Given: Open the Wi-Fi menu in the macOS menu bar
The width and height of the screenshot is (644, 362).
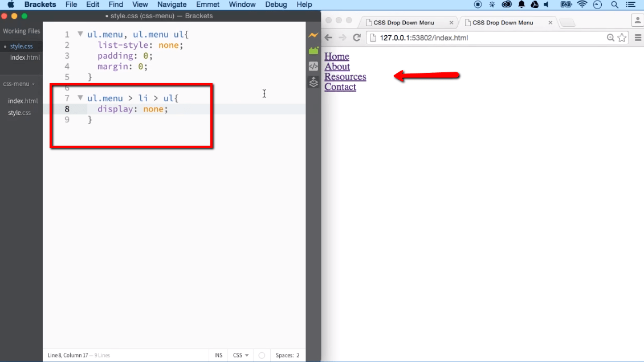Looking at the screenshot, I should coord(582,5).
